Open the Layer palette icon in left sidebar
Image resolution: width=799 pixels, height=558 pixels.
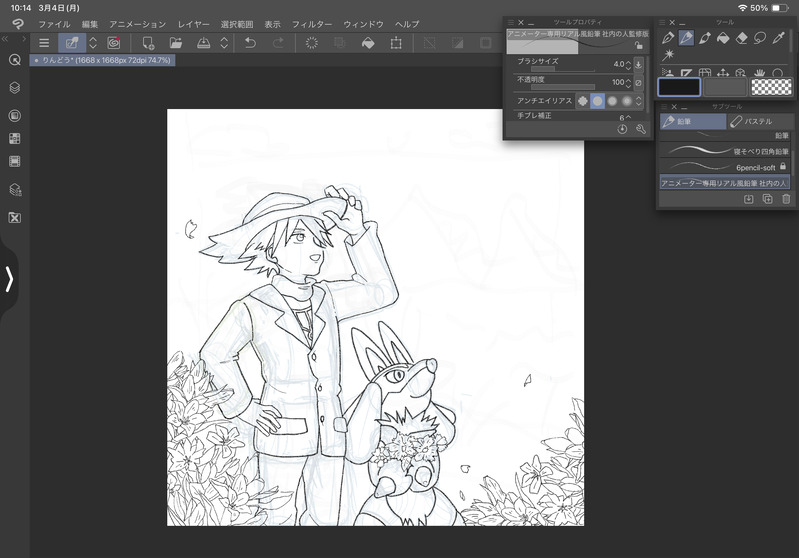click(15, 88)
